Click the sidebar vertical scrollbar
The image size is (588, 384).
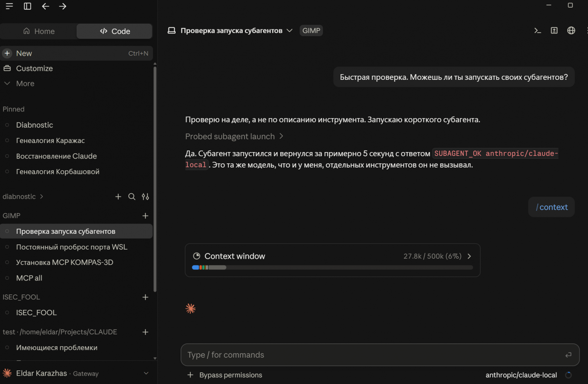click(155, 179)
